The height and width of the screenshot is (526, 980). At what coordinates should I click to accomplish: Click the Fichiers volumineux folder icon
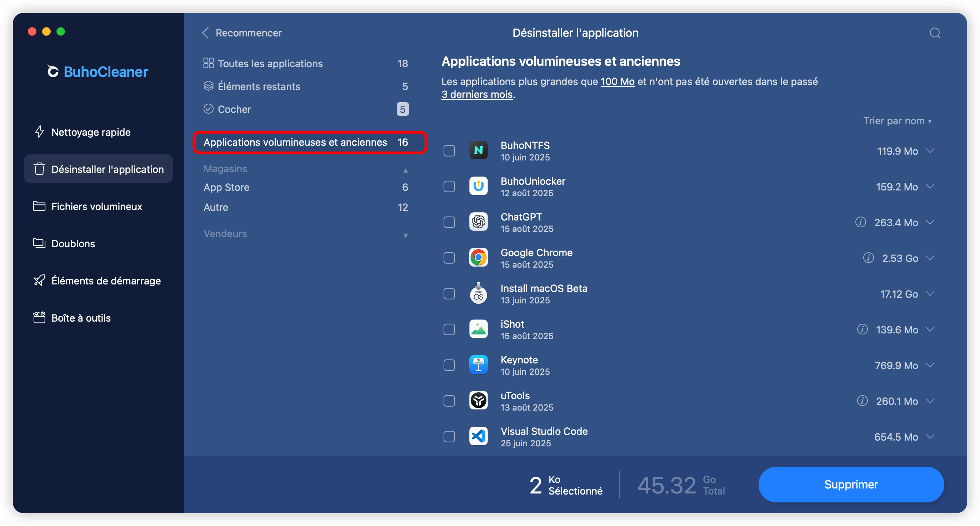tap(39, 206)
